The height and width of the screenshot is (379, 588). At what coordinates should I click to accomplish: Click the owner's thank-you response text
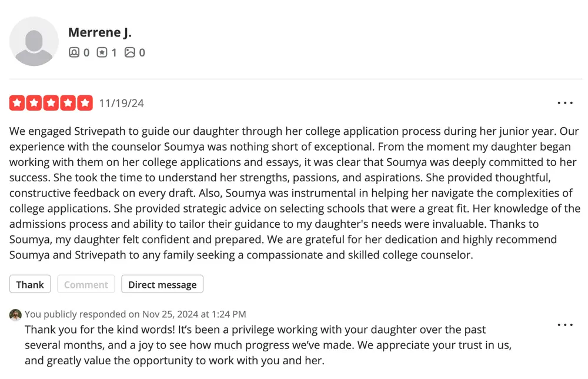pyautogui.click(x=268, y=345)
